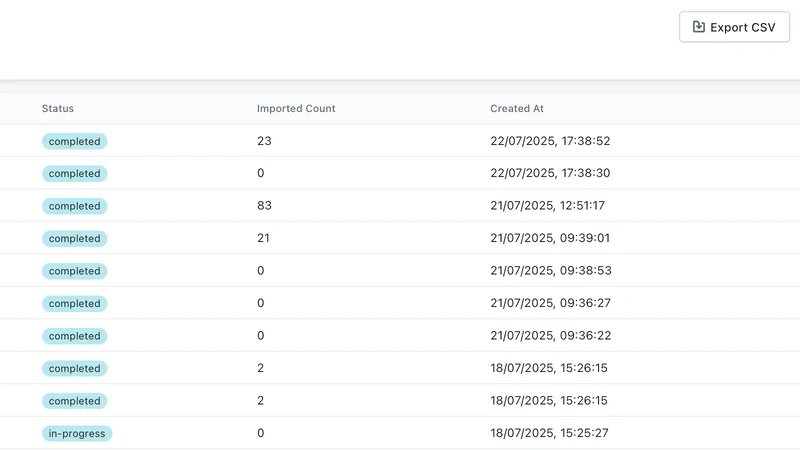Select the Created At column header
The image size is (800, 450).
pyautogui.click(x=517, y=108)
